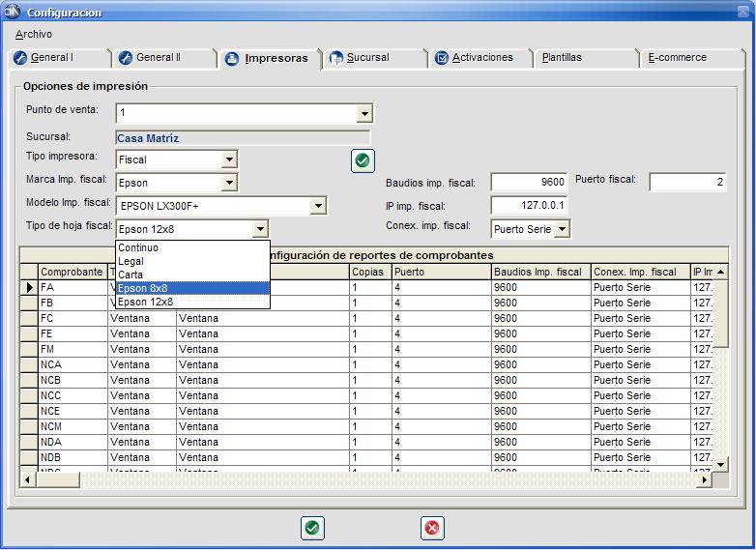The height and width of the screenshot is (550, 756).
Task: Click the grid's vertical scrollbar down arrow
Action: (x=721, y=465)
